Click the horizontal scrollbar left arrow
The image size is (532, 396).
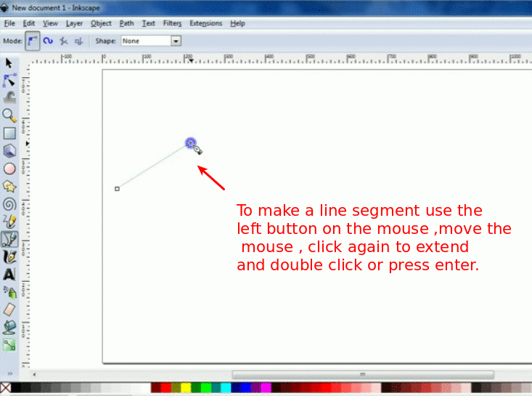pos(34,375)
